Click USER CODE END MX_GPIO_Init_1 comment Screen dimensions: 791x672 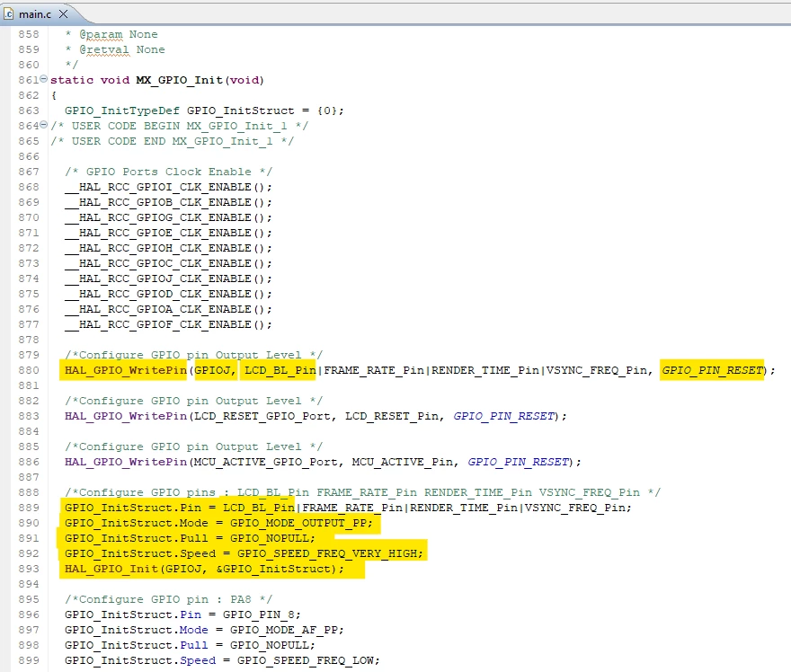coord(172,141)
